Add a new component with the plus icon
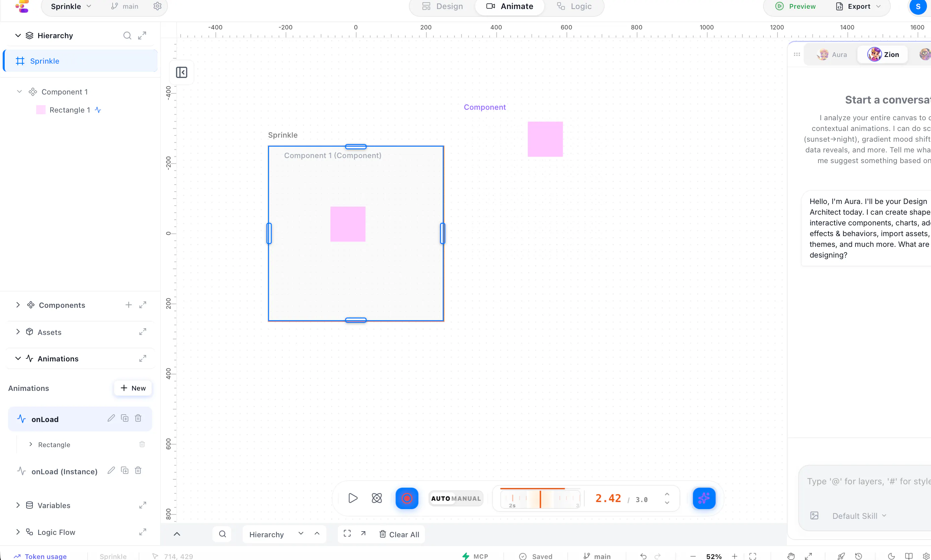 click(129, 305)
